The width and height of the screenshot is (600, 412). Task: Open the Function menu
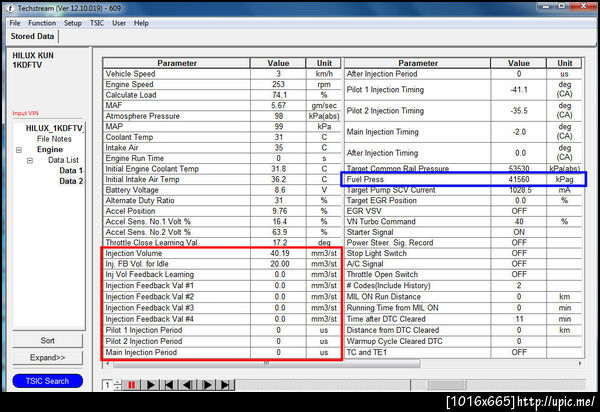(x=42, y=23)
